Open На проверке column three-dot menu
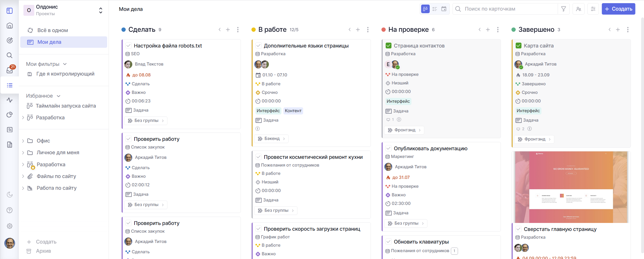Screen dimensions: 644x259 click(x=498, y=29)
